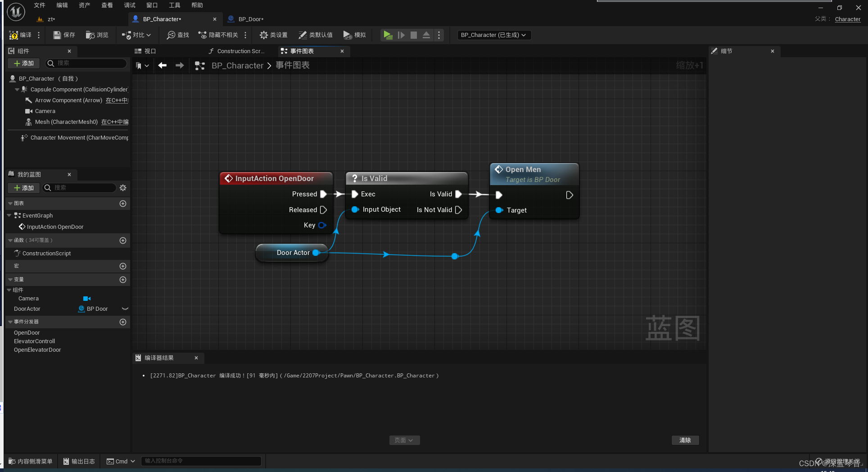
Task: Click the Door Actor variable node
Action: [292, 253]
